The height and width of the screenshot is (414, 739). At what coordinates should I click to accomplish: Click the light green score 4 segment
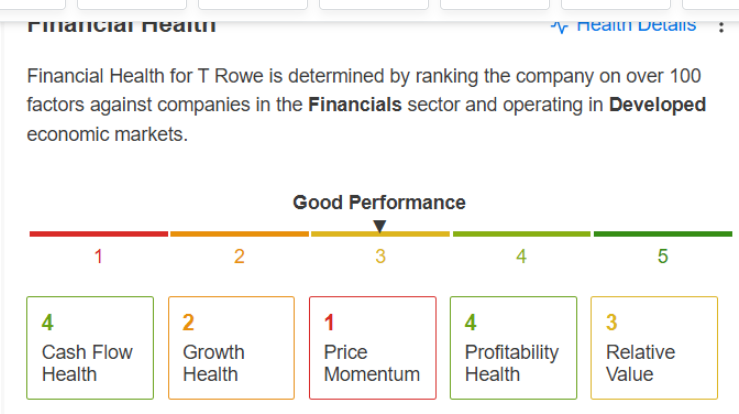(521, 234)
